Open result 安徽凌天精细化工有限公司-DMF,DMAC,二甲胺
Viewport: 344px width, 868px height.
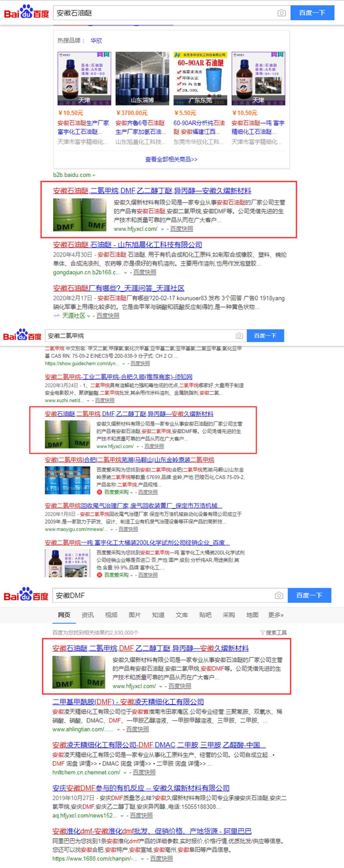coord(159,745)
